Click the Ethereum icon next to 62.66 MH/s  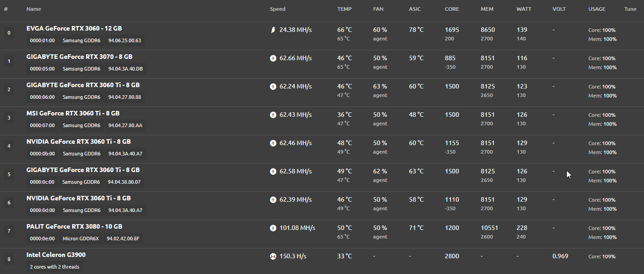pos(273,58)
